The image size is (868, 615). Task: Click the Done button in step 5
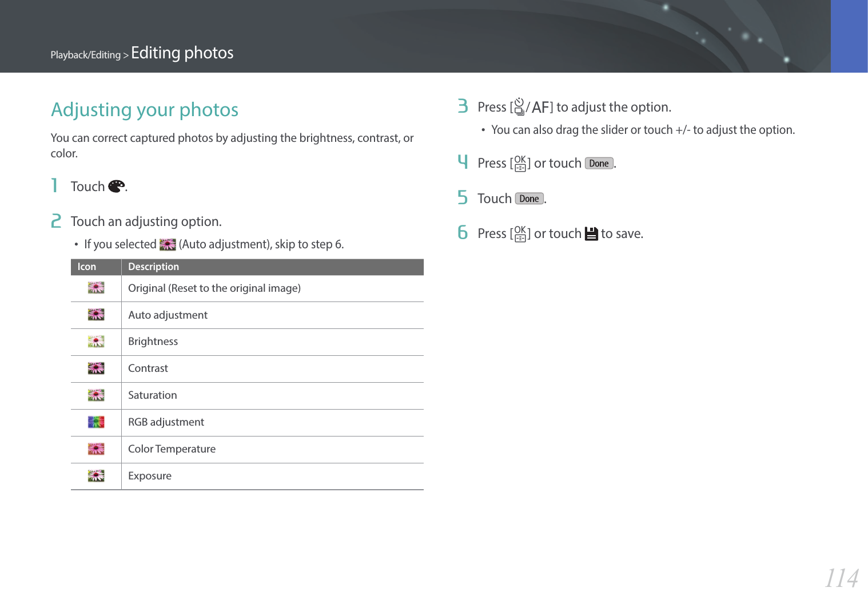pyautogui.click(x=529, y=199)
